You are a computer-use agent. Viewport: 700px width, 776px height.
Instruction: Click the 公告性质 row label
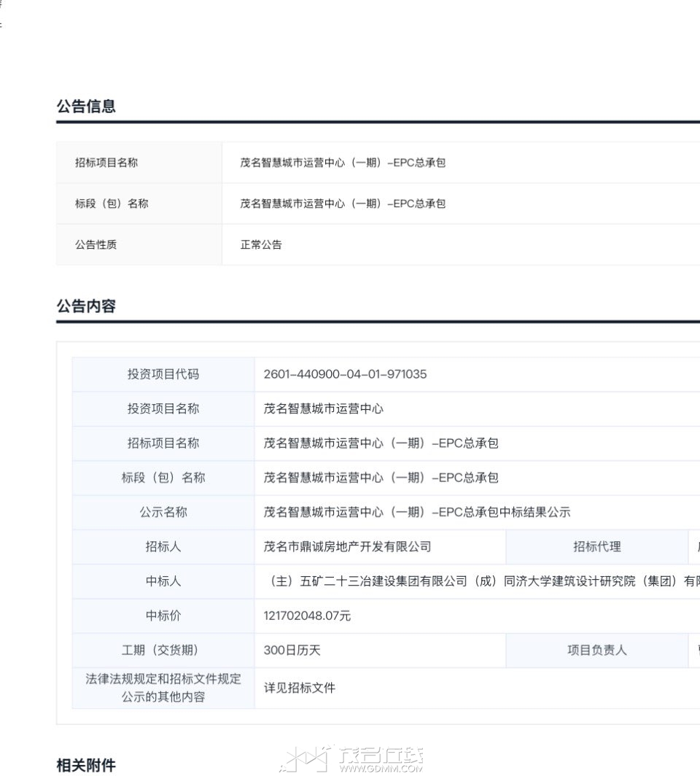pyautogui.click(x=96, y=245)
